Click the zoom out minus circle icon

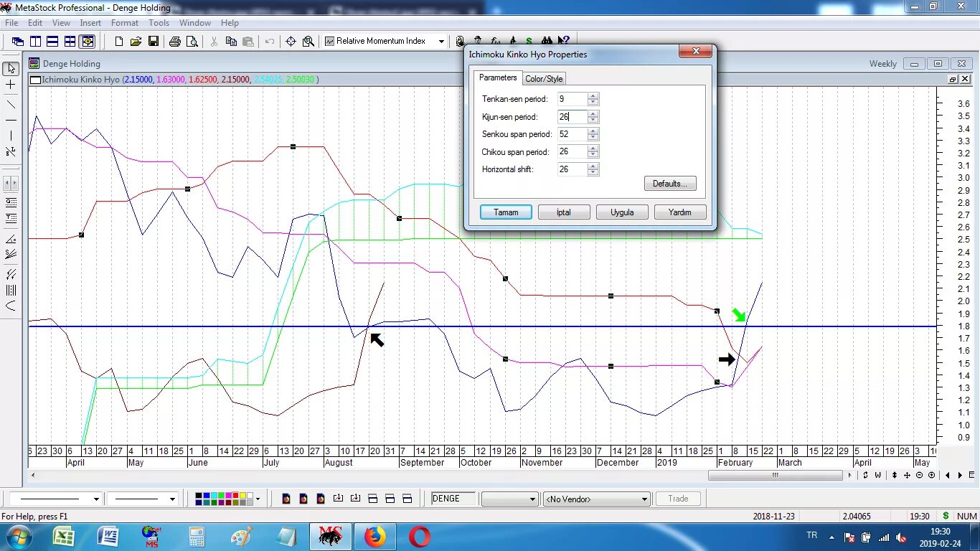(919, 475)
